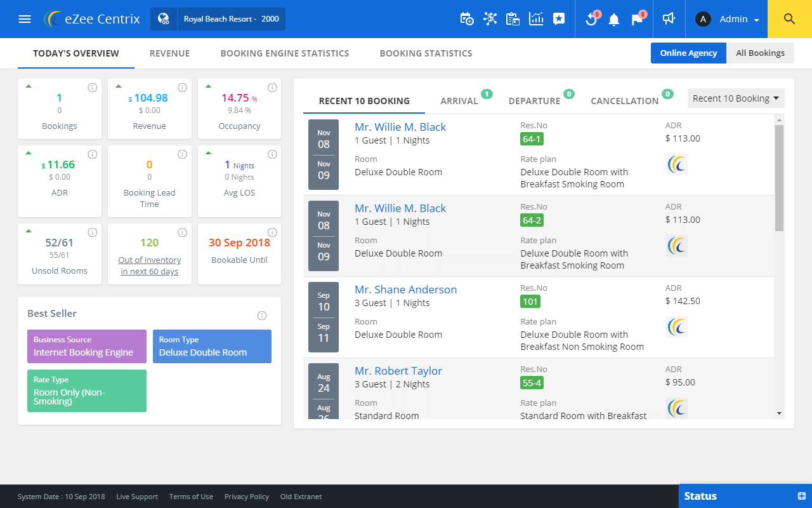The image size is (812, 508).
Task: Open Mr. Shane Anderson booking
Action: pyautogui.click(x=406, y=290)
